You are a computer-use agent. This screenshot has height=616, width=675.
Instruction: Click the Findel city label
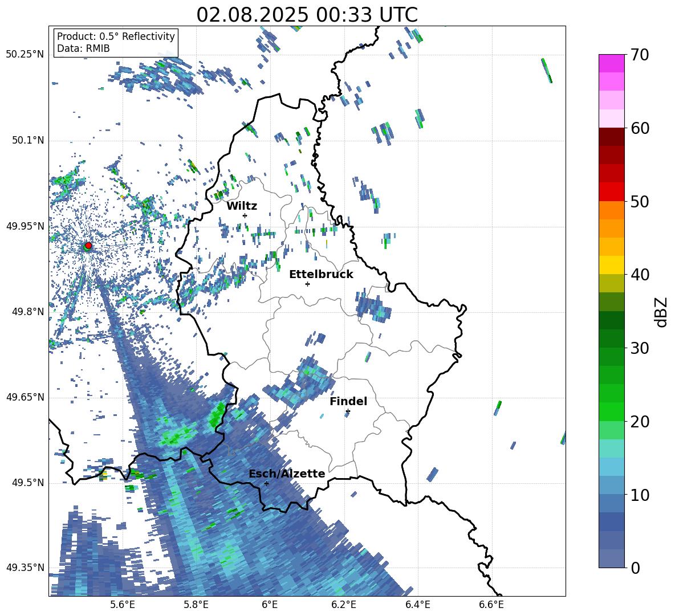[348, 401]
